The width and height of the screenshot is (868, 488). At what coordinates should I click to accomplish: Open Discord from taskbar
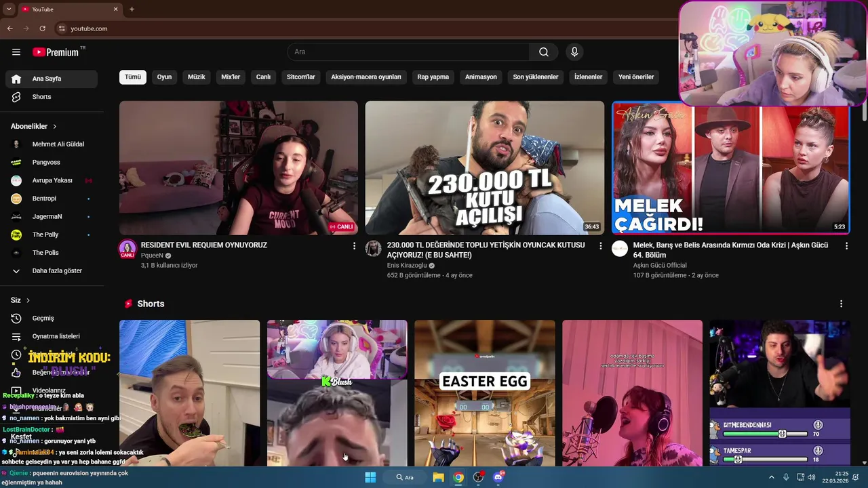click(499, 477)
